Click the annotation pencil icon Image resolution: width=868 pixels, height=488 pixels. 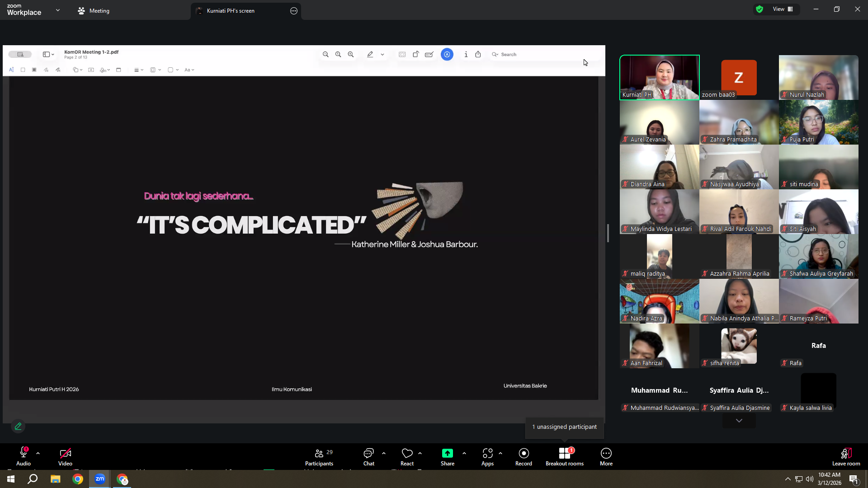[x=18, y=426]
